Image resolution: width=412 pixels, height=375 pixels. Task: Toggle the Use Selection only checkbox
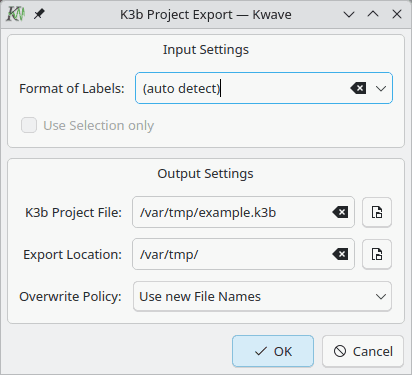(x=29, y=125)
